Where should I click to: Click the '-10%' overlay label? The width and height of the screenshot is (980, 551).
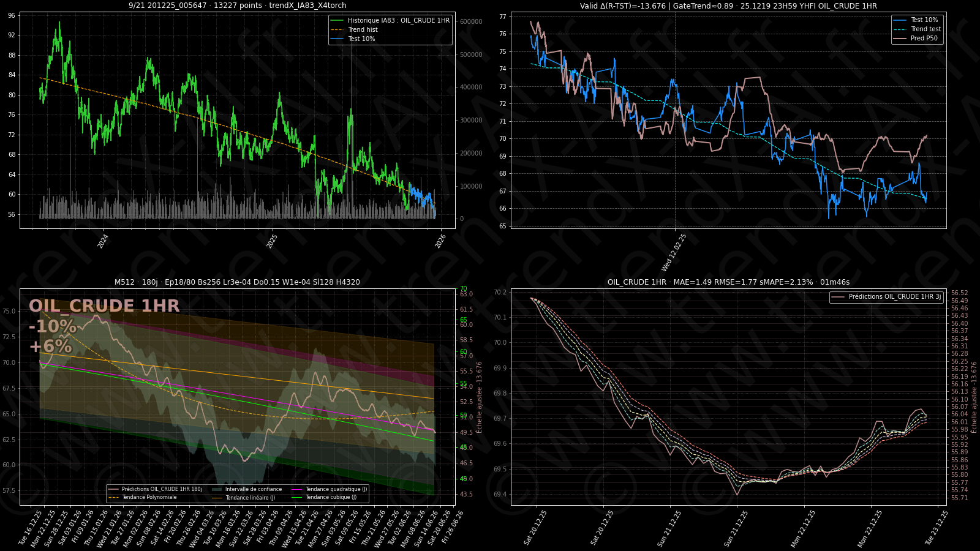(53, 326)
